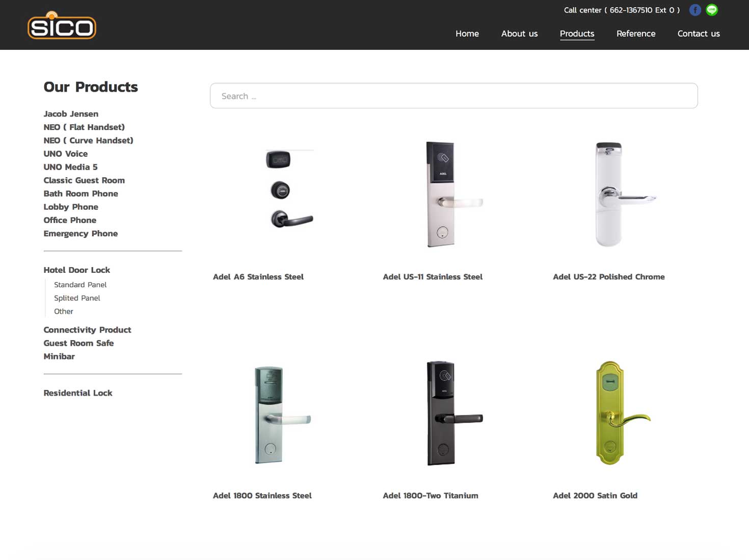Focus the product Search field
749x560 pixels.
point(453,96)
